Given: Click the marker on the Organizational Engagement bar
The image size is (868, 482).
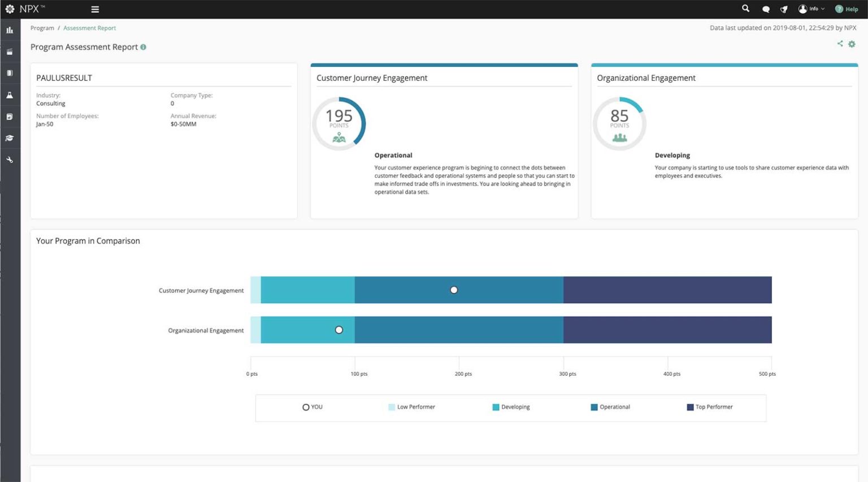Looking at the screenshot, I should tap(338, 329).
